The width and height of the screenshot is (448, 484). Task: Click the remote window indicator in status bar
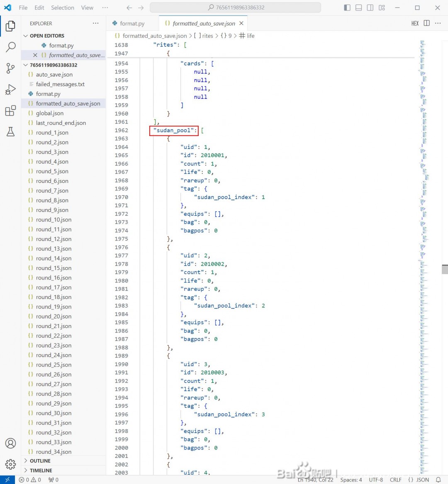(x=7, y=480)
